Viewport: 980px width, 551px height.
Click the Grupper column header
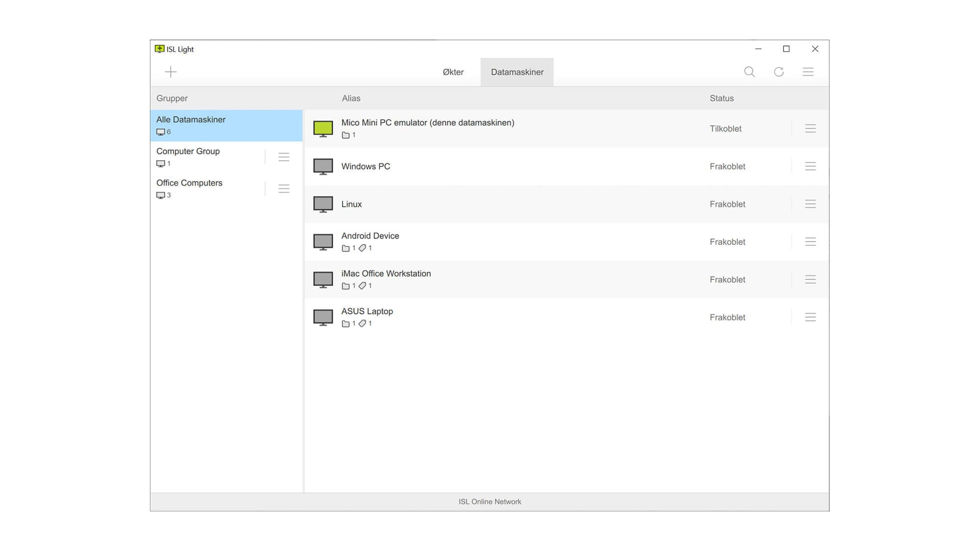[x=172, y=98]
